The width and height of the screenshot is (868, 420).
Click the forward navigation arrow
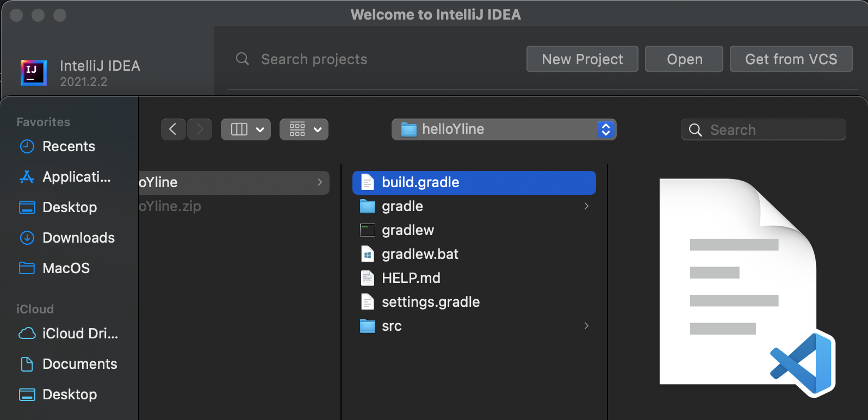200,129
